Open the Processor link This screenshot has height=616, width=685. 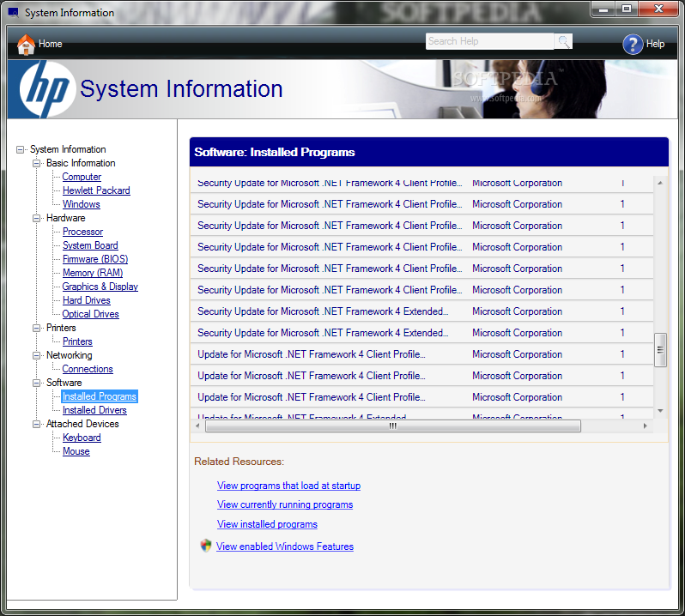coord(82,232)
